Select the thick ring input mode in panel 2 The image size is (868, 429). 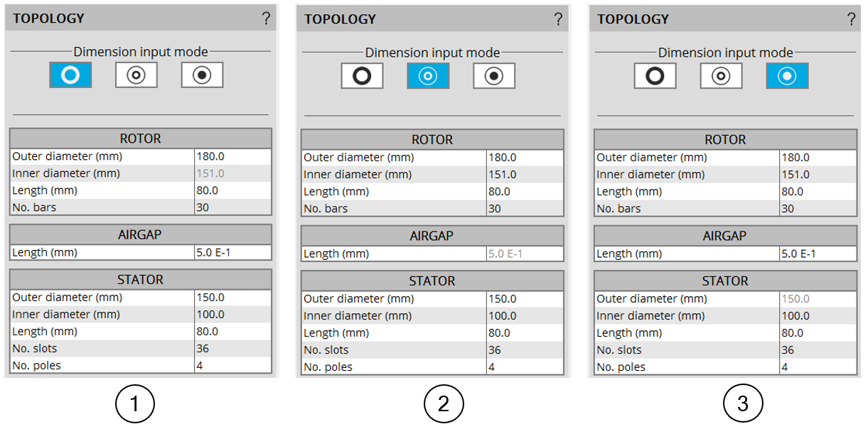point(362,76)
